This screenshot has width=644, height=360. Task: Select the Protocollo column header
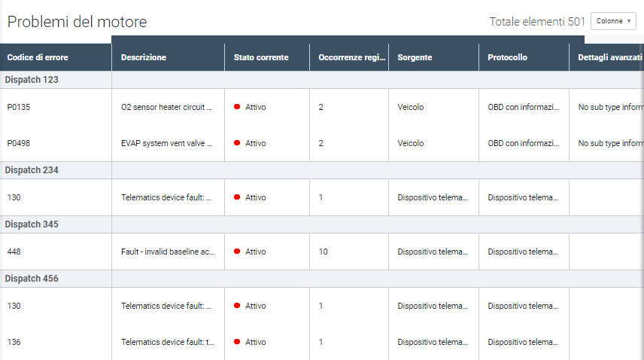[507, 57]
